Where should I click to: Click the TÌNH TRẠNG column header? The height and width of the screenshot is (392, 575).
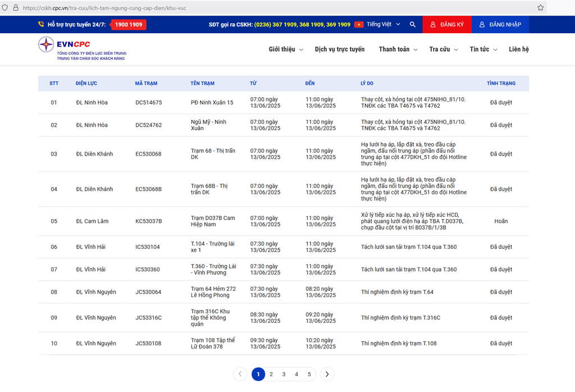pyautogui.click(x=501, y=83)
